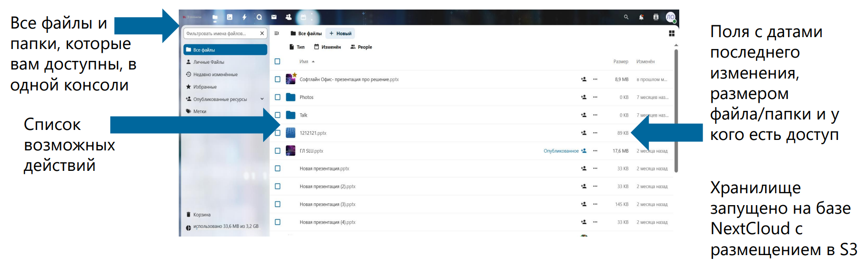Open actions menu for Новая презентация (2).pptx

595,187
